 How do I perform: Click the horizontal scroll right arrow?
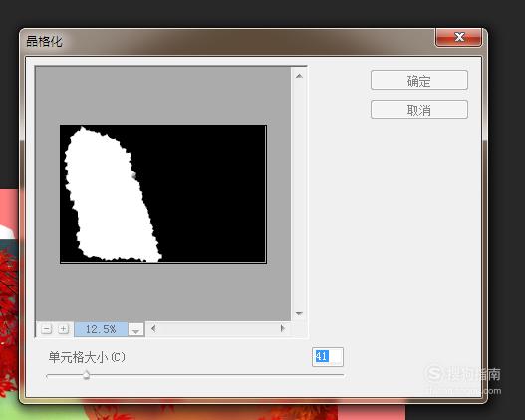tap(283, 329)
